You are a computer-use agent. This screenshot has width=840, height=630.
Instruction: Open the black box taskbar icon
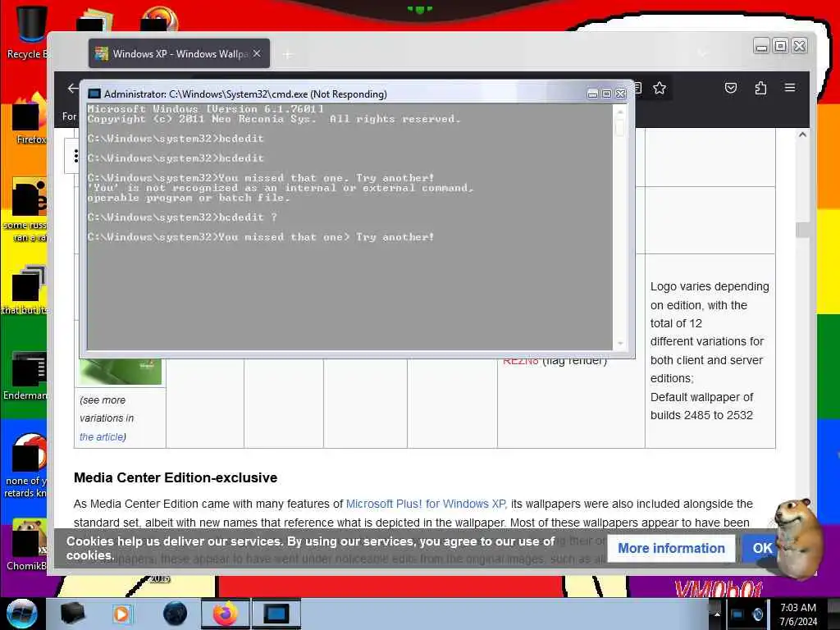pos(72,614)
